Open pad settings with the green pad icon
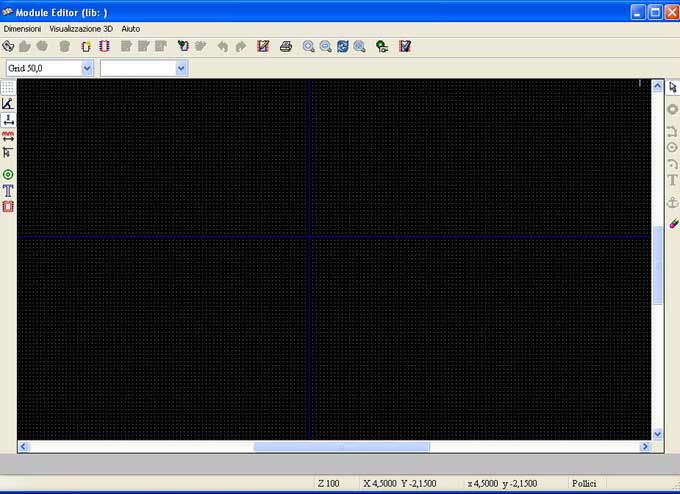680x494 pixels. (x=382, y=46)
